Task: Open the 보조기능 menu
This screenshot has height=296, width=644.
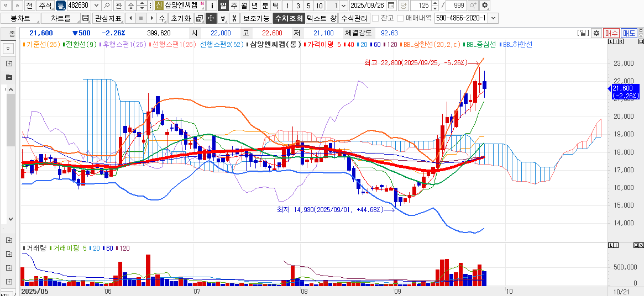Action: point(256,18)
